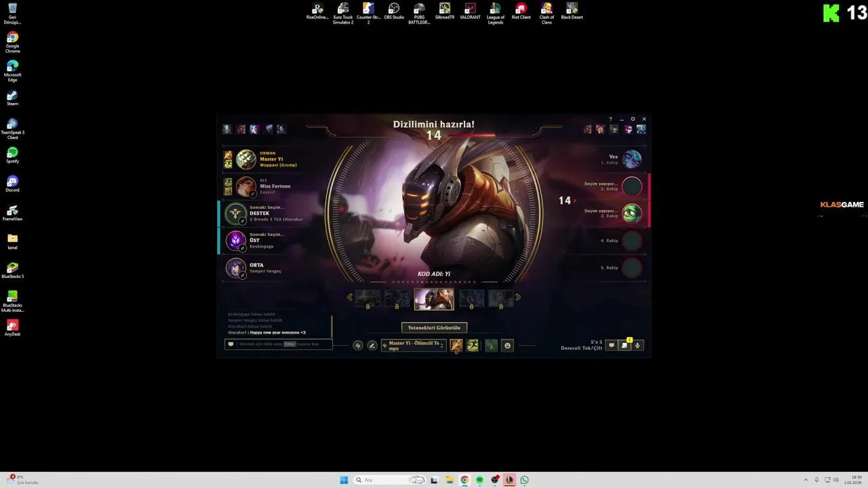Click the taskbar search box
Viewport: 868px width, 488px height.
[389, 480]
